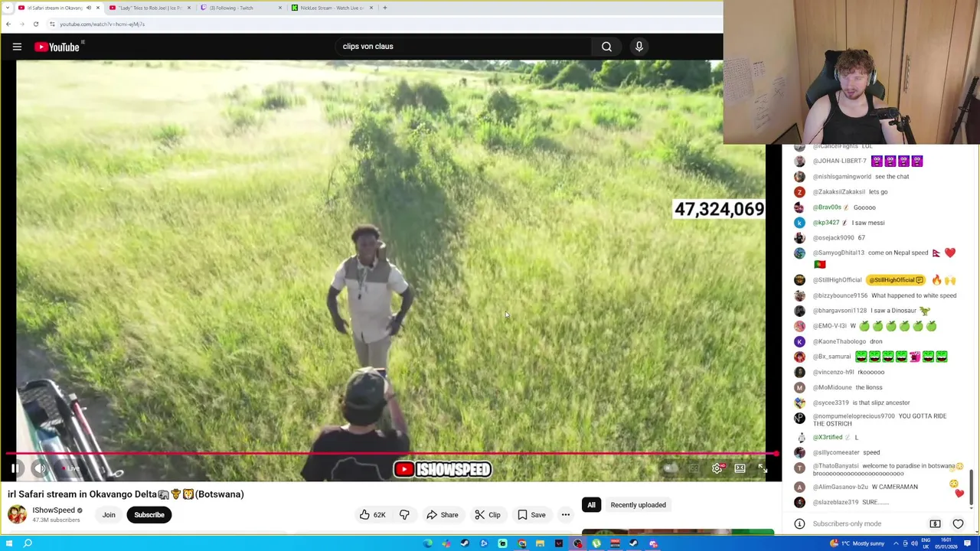Click the magnifier search button in YouTube
This screenshot has height=551, width=980.
(x=606, y=47)
